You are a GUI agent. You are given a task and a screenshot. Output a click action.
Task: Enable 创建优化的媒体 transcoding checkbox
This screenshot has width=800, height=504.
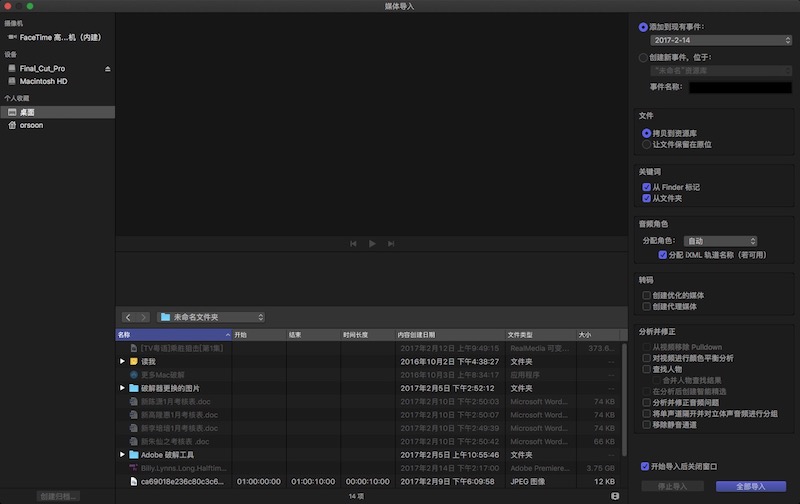(647, 295)
